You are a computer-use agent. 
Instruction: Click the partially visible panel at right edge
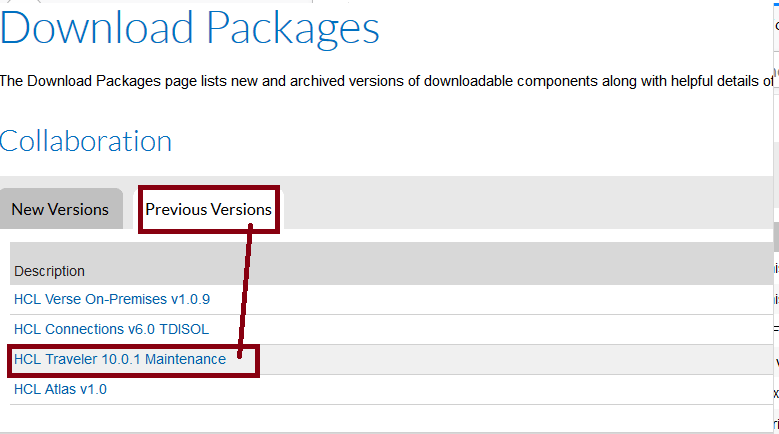point(776,217)
